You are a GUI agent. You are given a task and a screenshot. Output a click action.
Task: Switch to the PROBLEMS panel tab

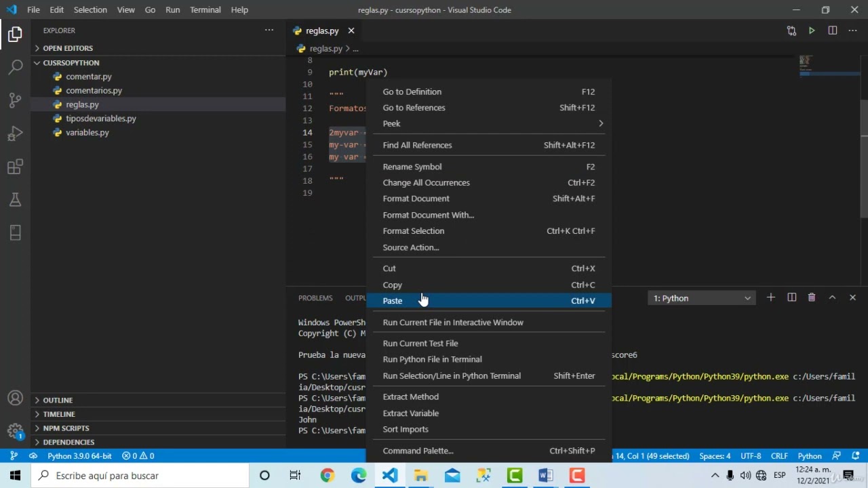(315, 298)
